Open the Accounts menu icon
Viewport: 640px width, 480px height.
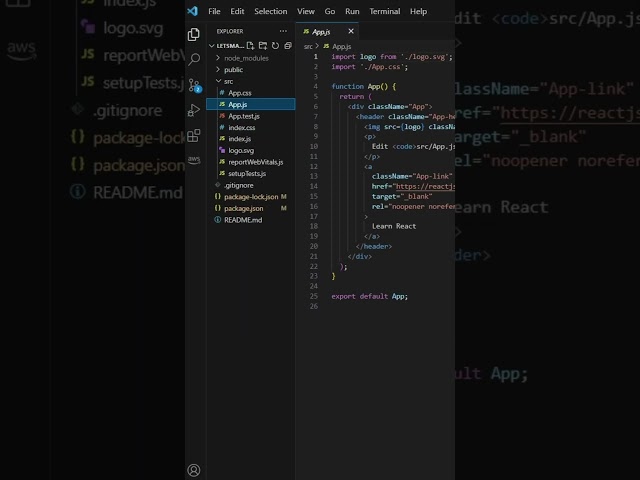pos(193,470)
